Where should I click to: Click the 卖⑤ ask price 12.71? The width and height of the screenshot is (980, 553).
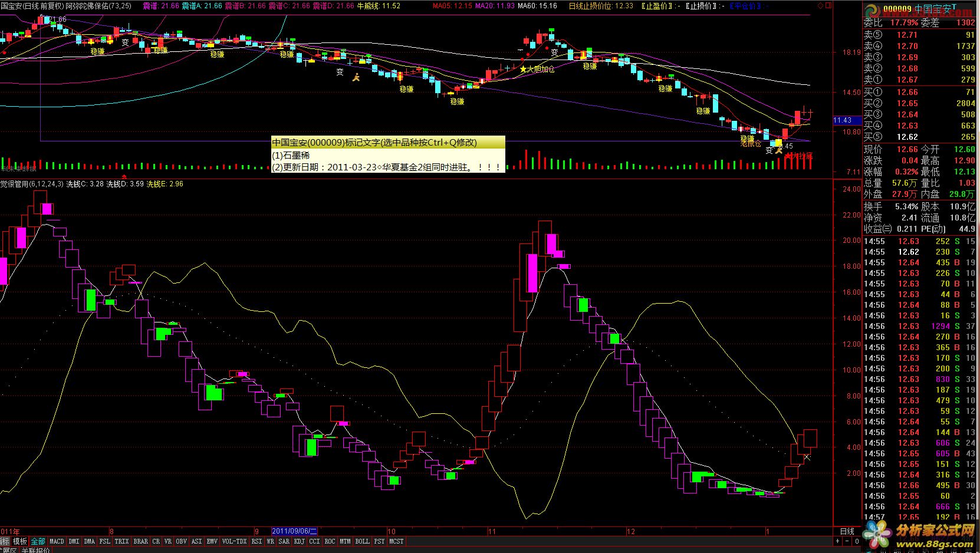click(x=907, y=35)
